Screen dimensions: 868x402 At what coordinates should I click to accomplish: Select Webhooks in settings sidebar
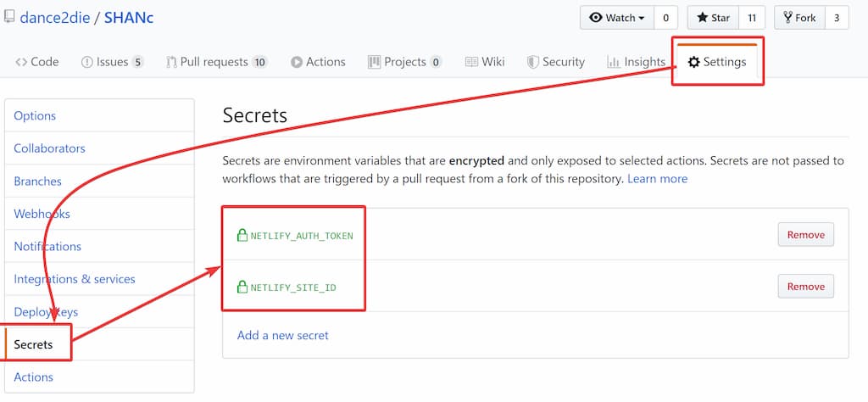(x=42, y=214)
